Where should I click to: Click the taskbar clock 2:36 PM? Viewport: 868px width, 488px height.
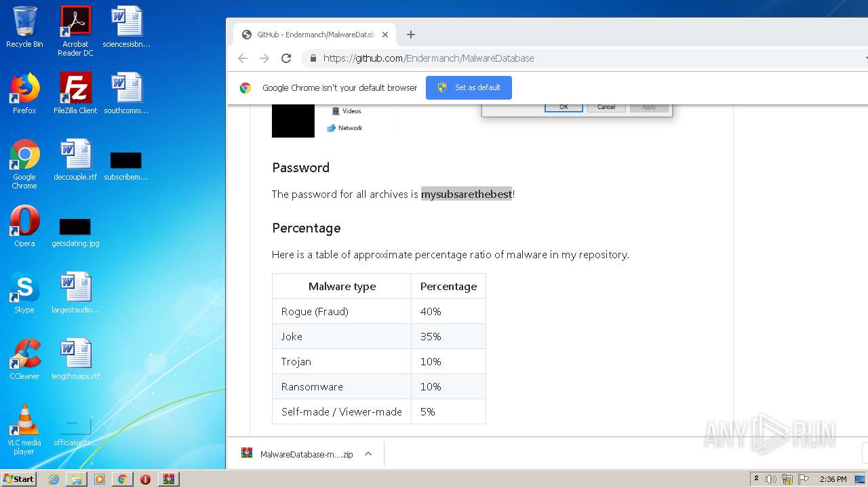click(833, 479)
